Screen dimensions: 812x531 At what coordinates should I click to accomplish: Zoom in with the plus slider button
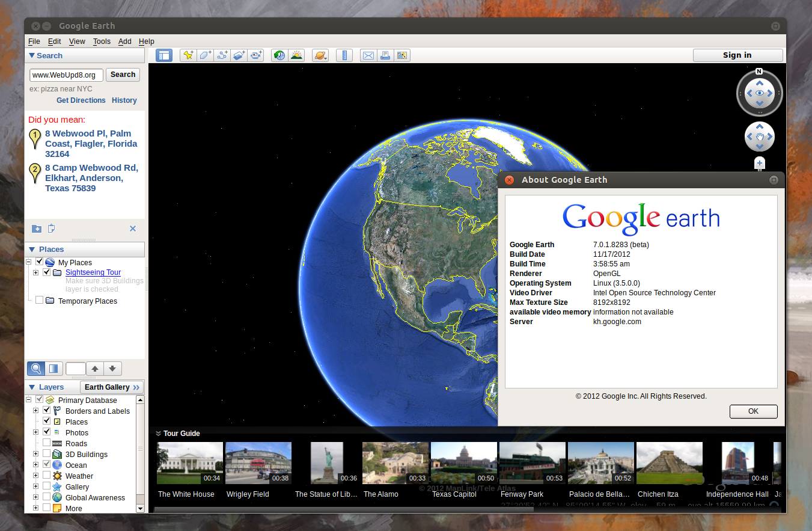pyautogui.click(x=760, y=163)
